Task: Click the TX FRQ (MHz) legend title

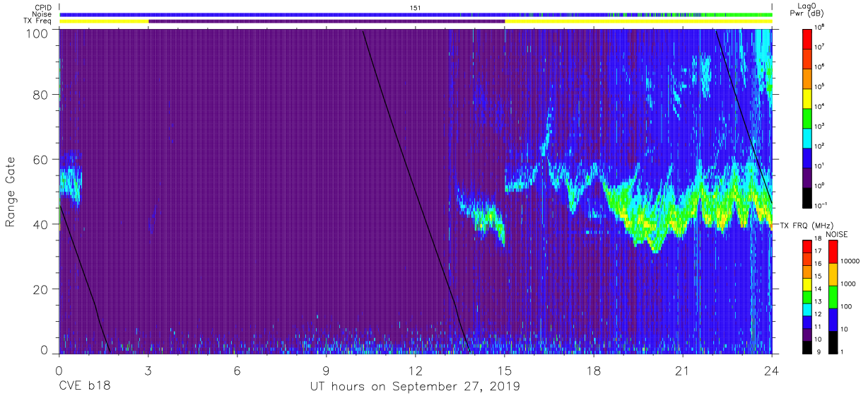Action: pyautogui.click(x=806, y=226)
